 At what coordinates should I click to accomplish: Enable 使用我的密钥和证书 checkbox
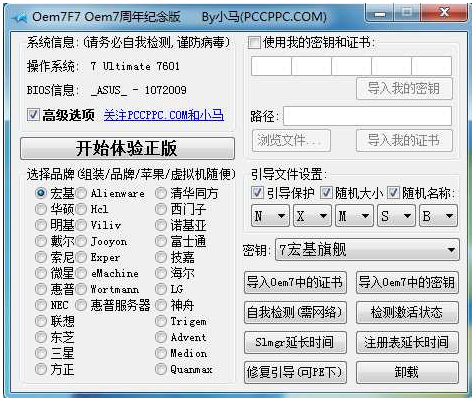click(x=254, y=43)
